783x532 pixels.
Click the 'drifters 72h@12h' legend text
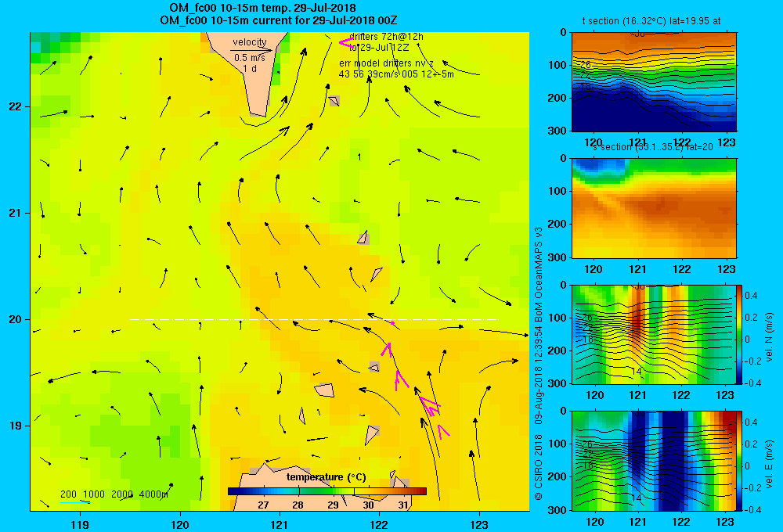(387, 37)
